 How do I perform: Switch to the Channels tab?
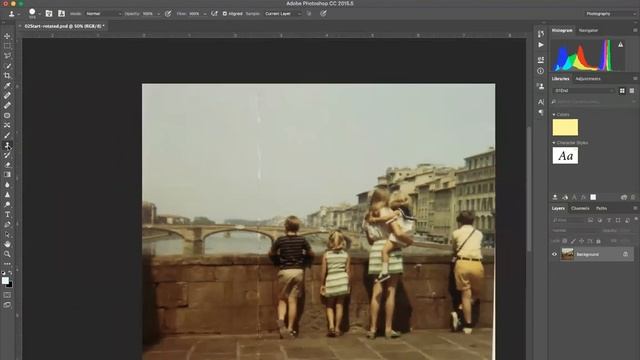[580, 208]
